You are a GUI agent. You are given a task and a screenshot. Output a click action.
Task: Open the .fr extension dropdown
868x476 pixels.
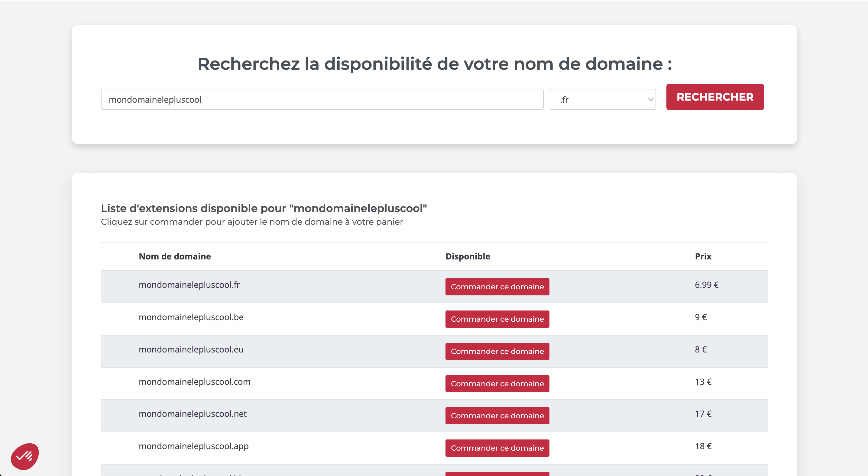coord(602,99)
